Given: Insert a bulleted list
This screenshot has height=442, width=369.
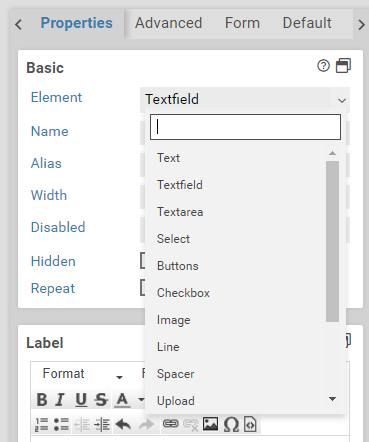Looking at the screenshot, I should pos(61,424).
